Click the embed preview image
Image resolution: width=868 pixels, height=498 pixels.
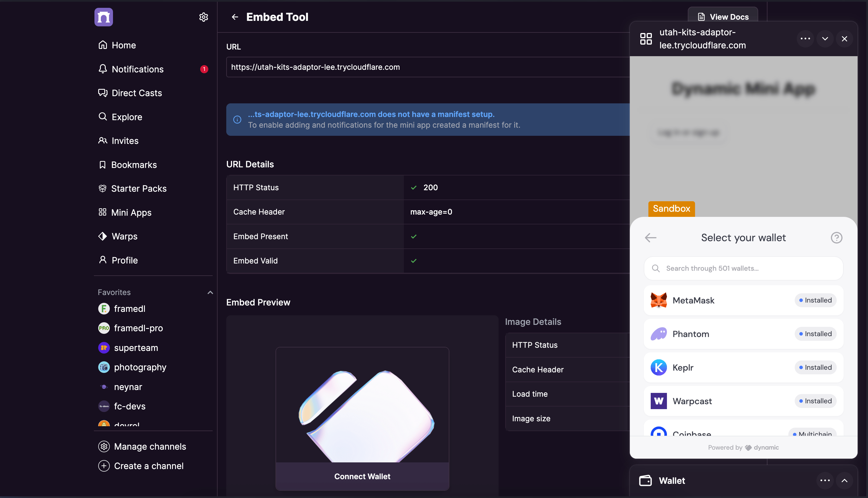pos(362,405)
